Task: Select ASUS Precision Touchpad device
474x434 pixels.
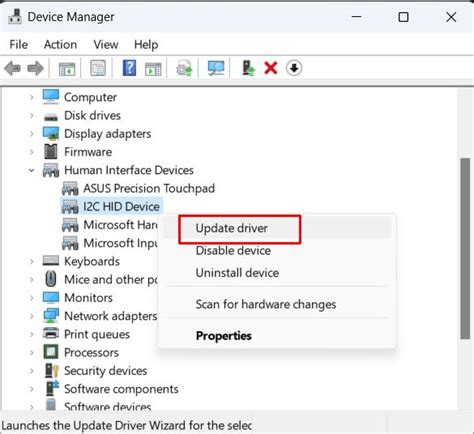Action: click(149, 188)
